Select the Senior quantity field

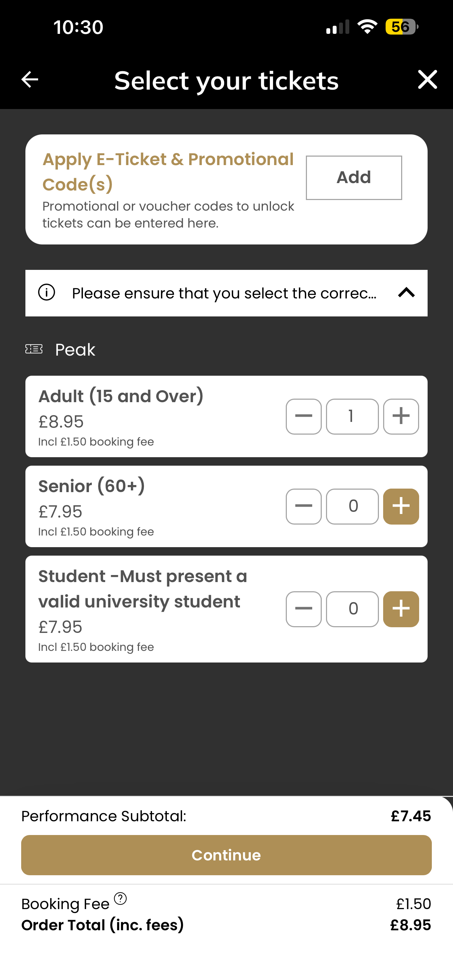[352, 506]
